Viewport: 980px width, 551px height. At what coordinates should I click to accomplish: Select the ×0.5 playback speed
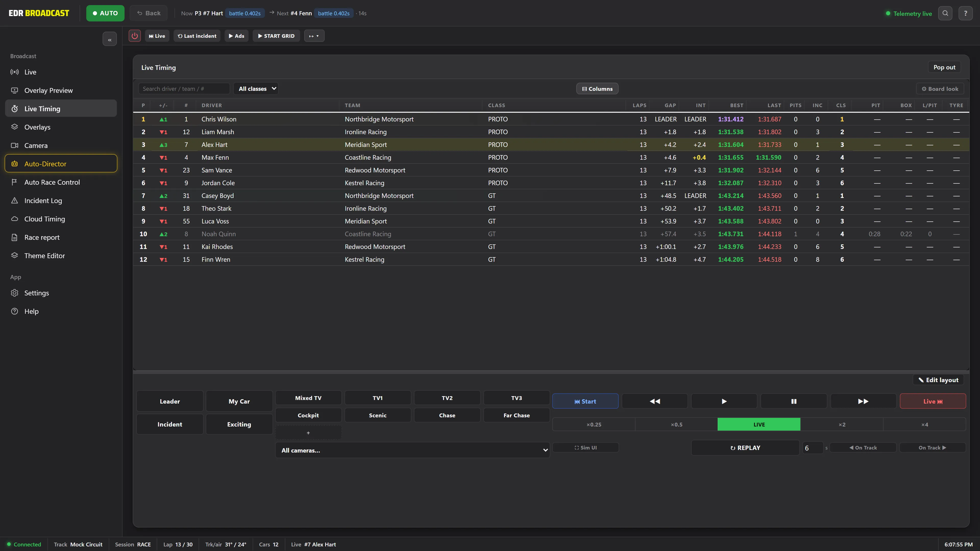click(676, 424)
